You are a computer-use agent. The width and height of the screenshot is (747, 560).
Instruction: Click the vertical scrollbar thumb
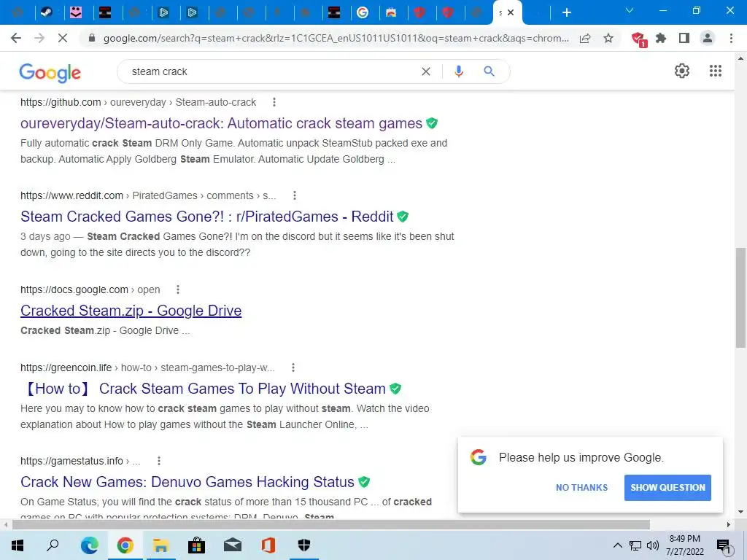[x=740, y=297]
